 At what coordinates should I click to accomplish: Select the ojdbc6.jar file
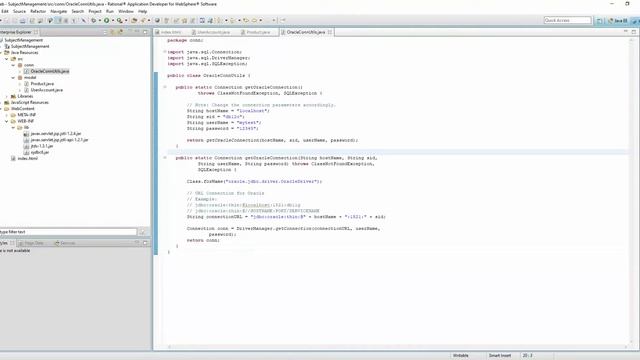pyautogui.click(x=40, y=152)
